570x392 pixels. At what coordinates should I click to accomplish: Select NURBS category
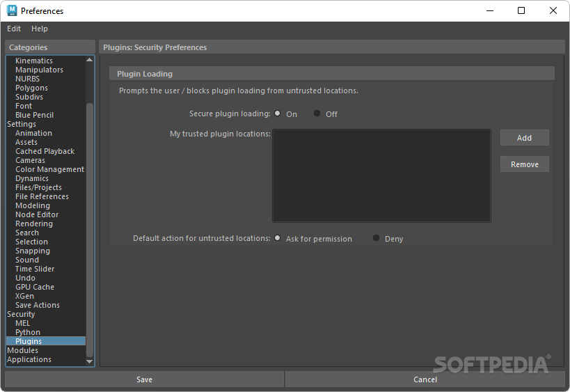click(27, 79)
